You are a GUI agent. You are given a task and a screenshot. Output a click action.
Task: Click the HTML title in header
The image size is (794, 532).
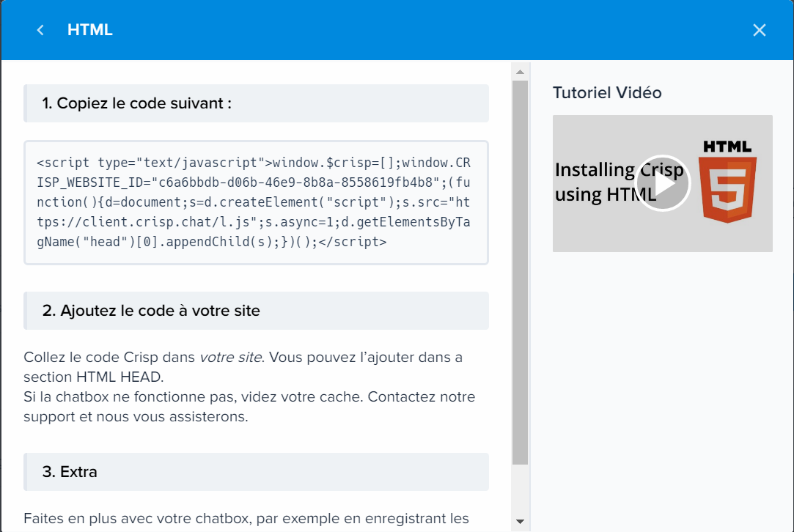tap(90, 30)
